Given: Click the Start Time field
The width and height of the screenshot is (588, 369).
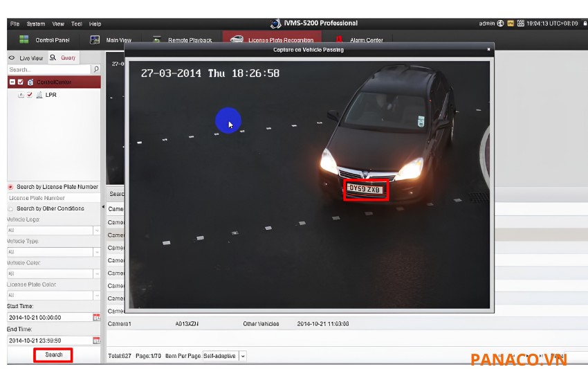Looking at the screenshot, I should point(50,318).
